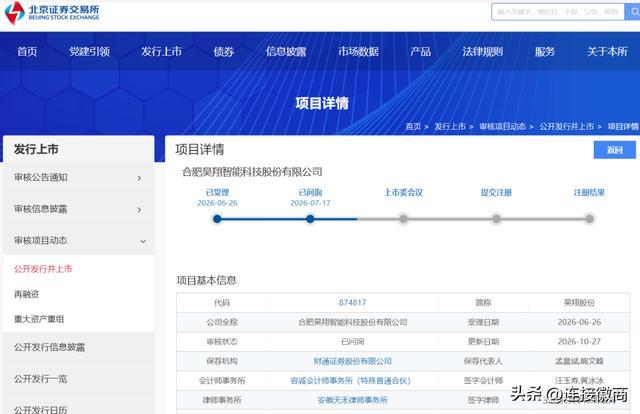Viewport: 640px width, 414px height.
Task: Click 首页 in the breadcrumb
Action: (x=413, y=127)
